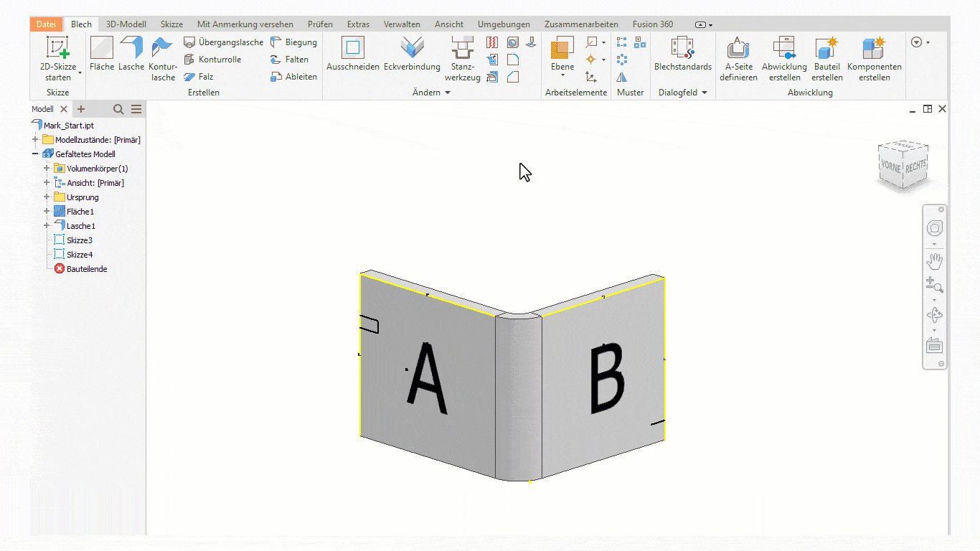
Task: Click A-Seite definieren
Action: coord(738,57)
